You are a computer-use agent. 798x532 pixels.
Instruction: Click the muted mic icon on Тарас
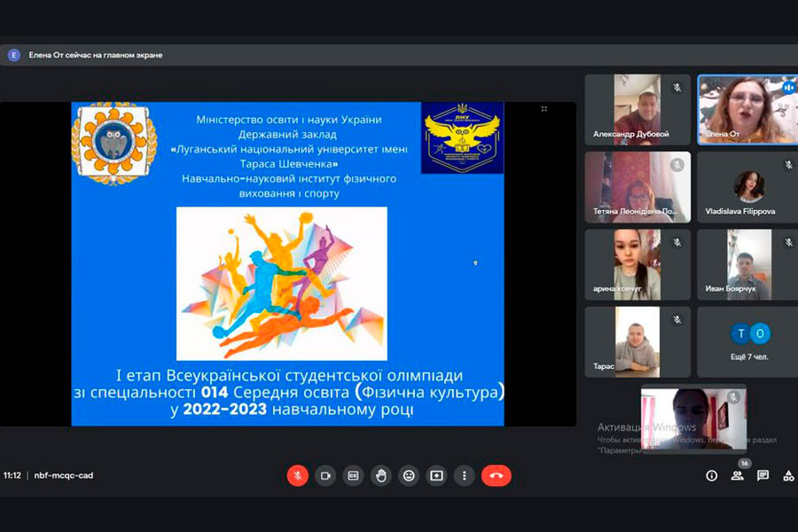(x=677, y=320)
